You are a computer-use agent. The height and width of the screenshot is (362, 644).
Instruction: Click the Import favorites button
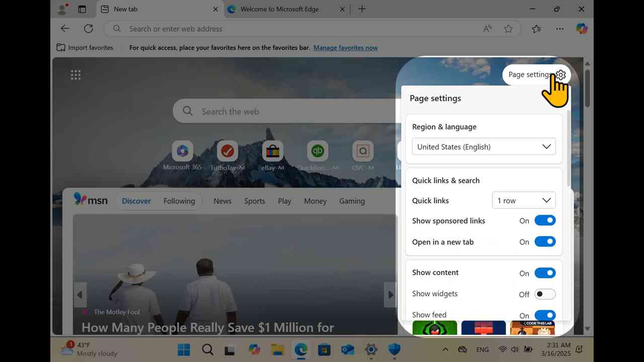coord(85,48)
